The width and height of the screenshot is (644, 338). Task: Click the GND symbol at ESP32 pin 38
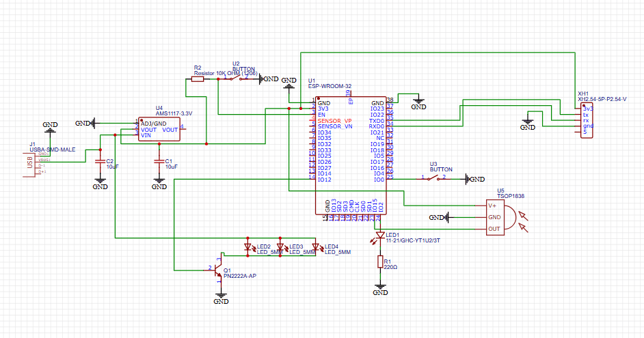click(418, 104)
